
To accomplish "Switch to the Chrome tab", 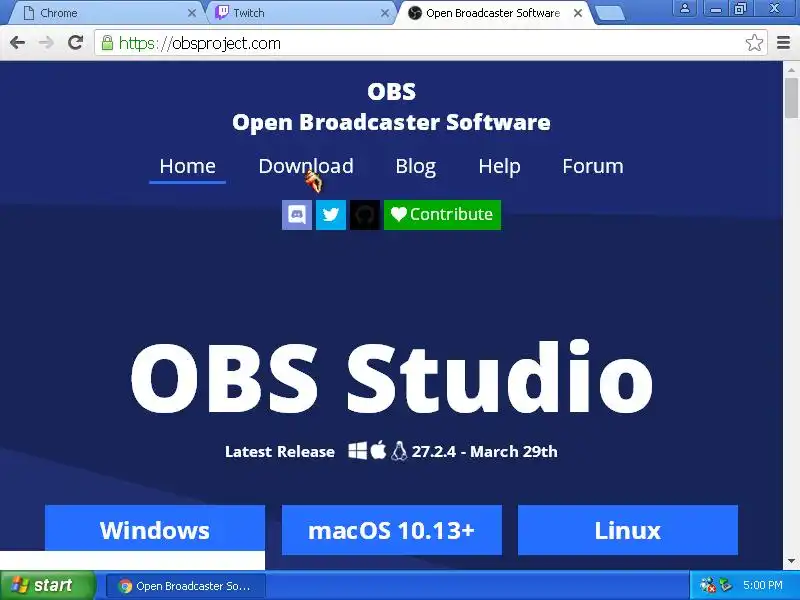I will [108, 13].
